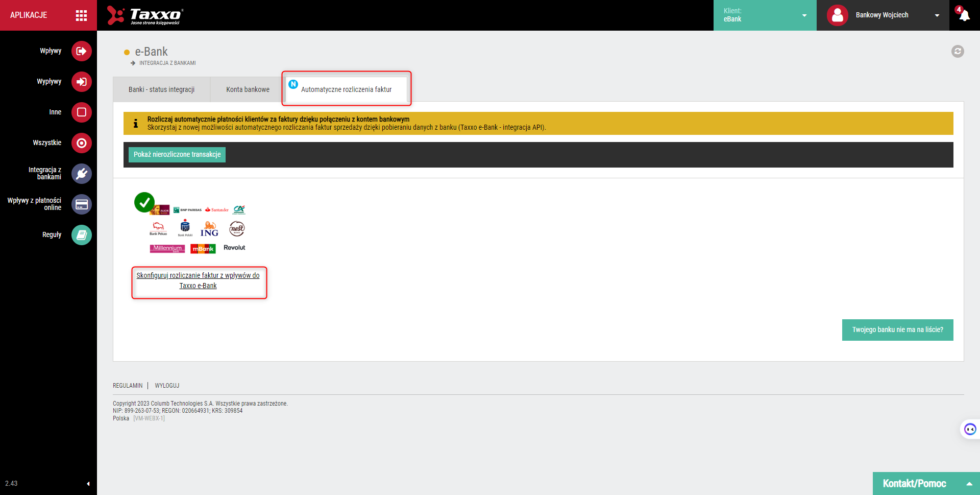Switch to Konta bankowe tab
The height and width of the screenshot is (495, 980).
click(248, 89)
